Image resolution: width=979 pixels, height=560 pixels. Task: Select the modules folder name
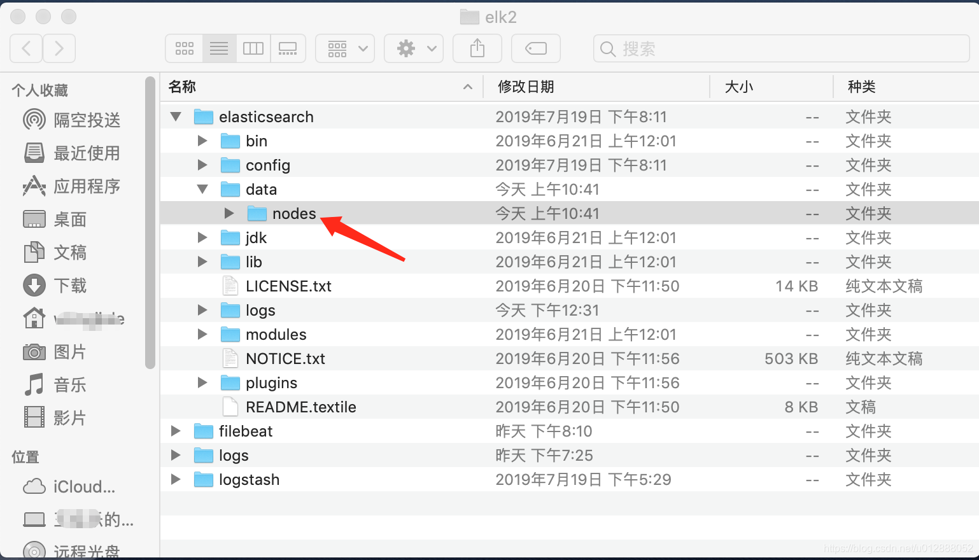coord(276,334)
